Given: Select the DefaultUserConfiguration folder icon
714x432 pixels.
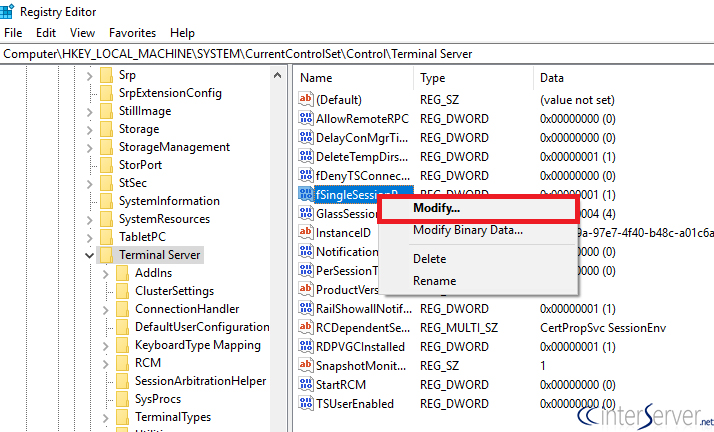Looking at the screenshot, I should click(122, 327).
